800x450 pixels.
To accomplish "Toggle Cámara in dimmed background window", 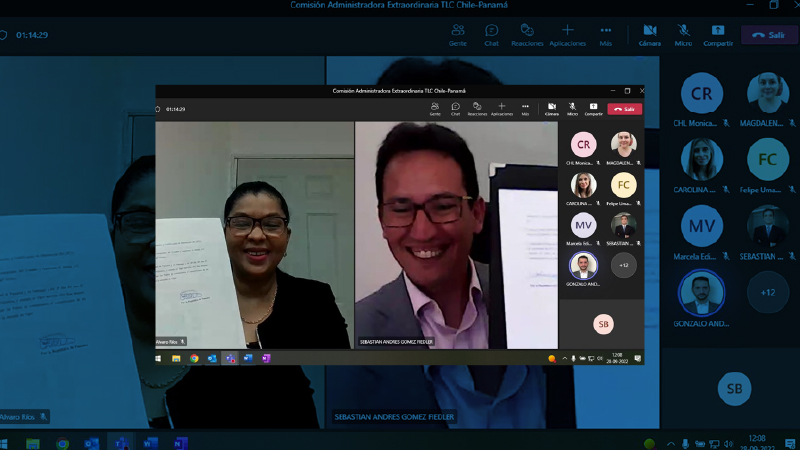I will pos(649,35).
